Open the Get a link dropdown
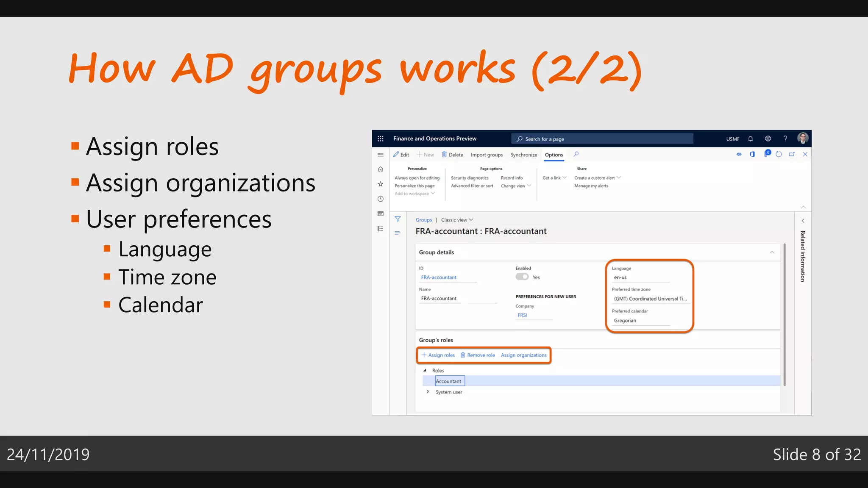Image resolution: width=868 pixels, height=488 pixels. click(x=554, y=178)
